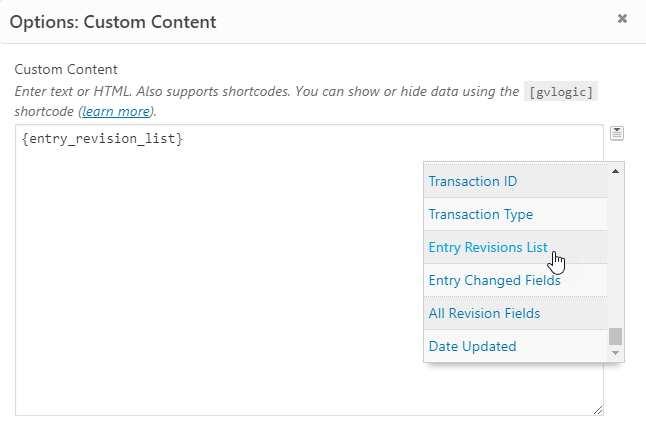The height and width of the screenshot is (426, 646).
Task: Click the 'Custom Content' field label
Action: 66,69
